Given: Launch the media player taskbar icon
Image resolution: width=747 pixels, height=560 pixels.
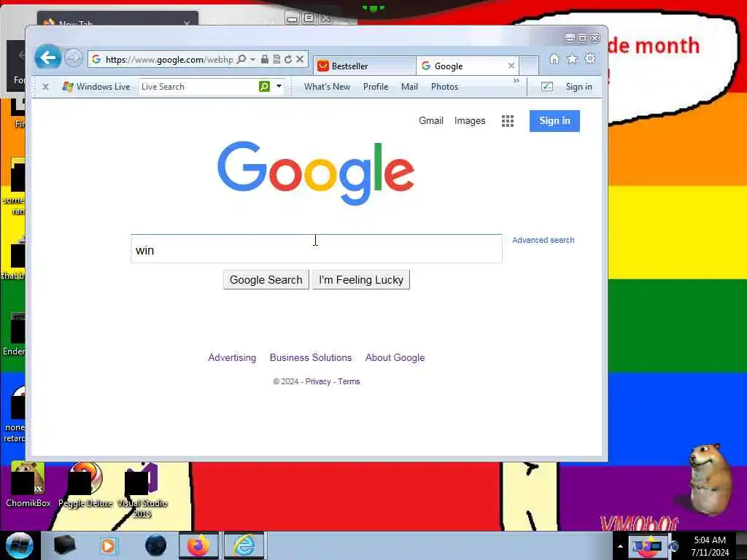Looking at the screenshot, I should tap(109, 545).
